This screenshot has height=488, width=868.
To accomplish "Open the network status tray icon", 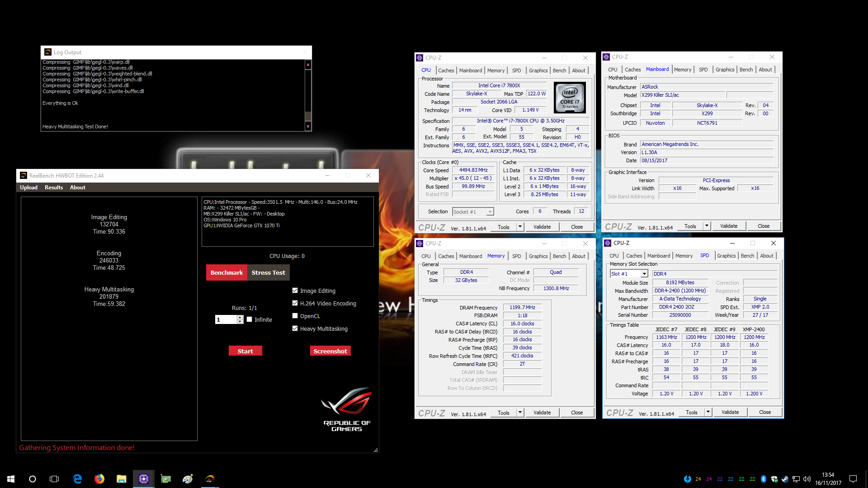I will tap(796, 479).
